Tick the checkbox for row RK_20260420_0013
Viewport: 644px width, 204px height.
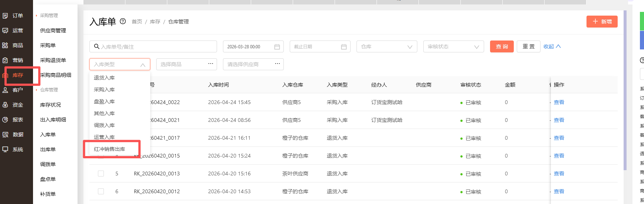[x=101, y=174]
